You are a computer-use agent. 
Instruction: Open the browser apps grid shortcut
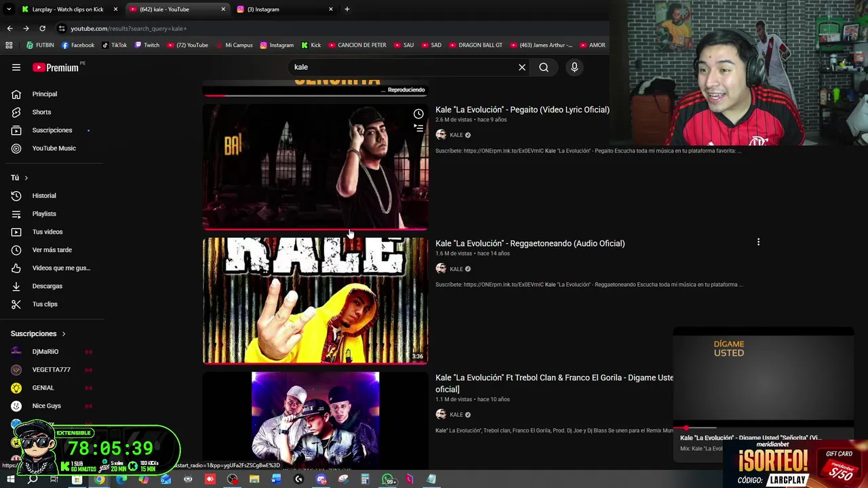tap(9, 45)
